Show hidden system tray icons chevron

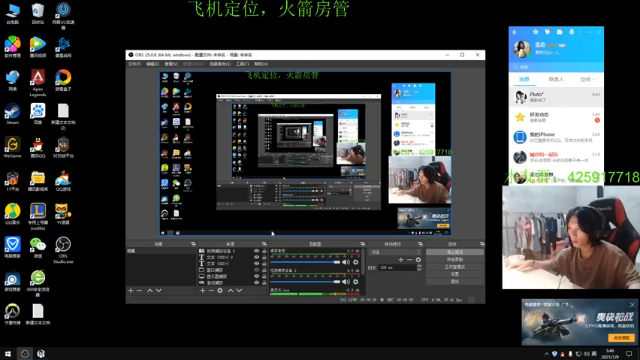[546, 354]
